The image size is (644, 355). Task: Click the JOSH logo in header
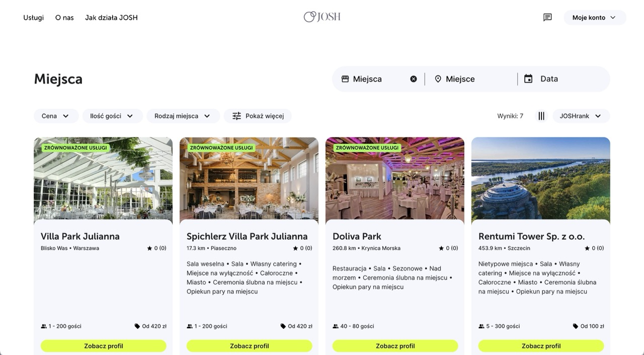[322, 17]
